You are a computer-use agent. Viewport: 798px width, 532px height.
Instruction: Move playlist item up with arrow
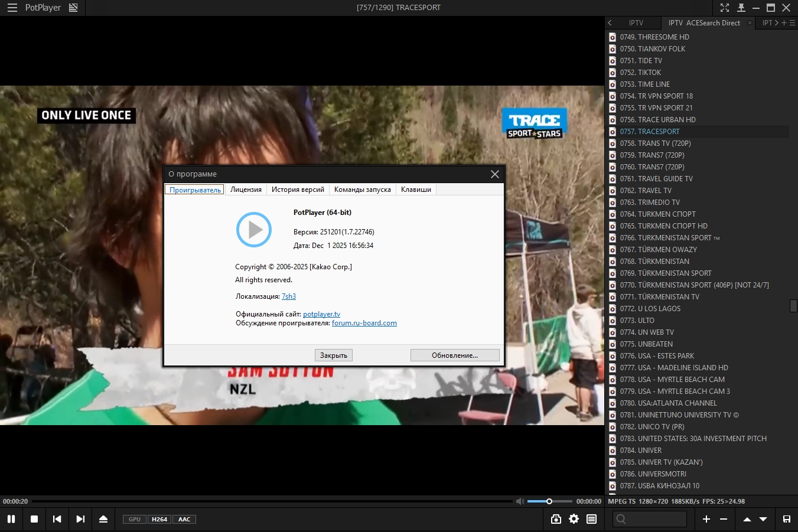(x=747, y=519)
